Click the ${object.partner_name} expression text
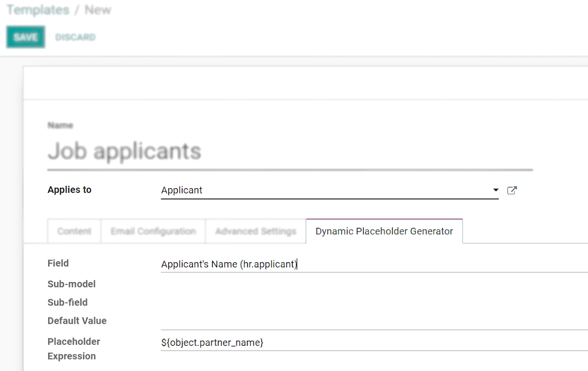Screen dimensions: 588x371 (x=212, y=342)
